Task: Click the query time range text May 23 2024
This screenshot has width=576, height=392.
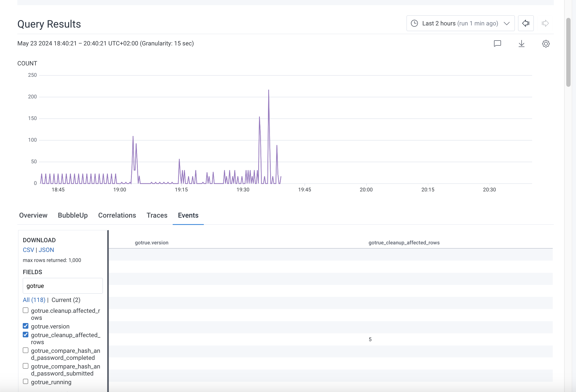Action: point(106,43)
